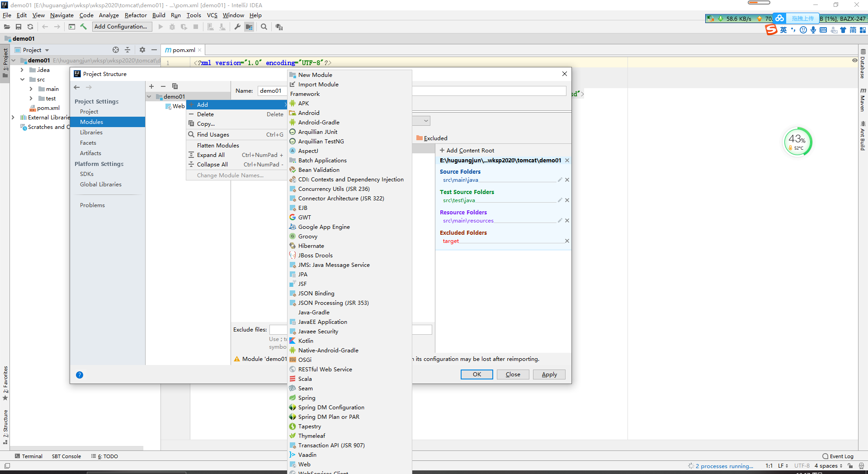Click OK in Project Structure dialog
This screenshot has width=868, height=474.
point(477,374)
